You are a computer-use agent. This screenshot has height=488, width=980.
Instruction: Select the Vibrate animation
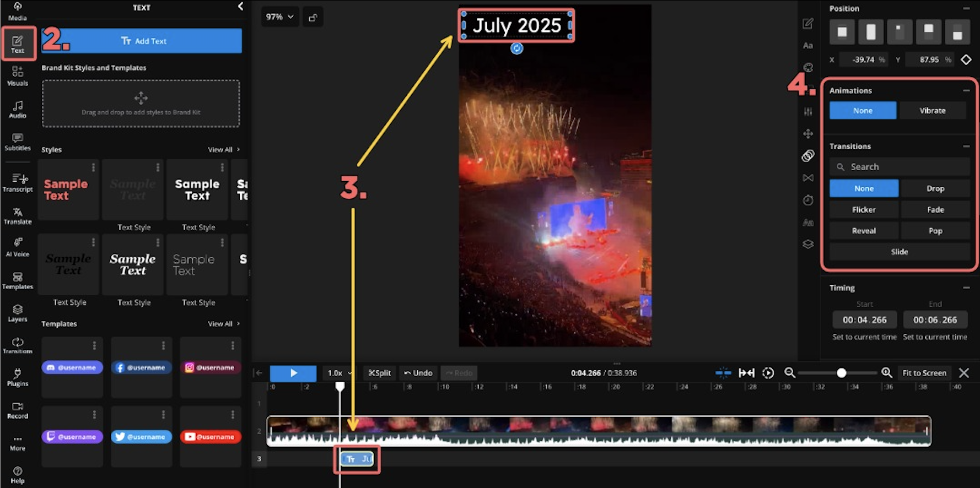coord(933,111)
